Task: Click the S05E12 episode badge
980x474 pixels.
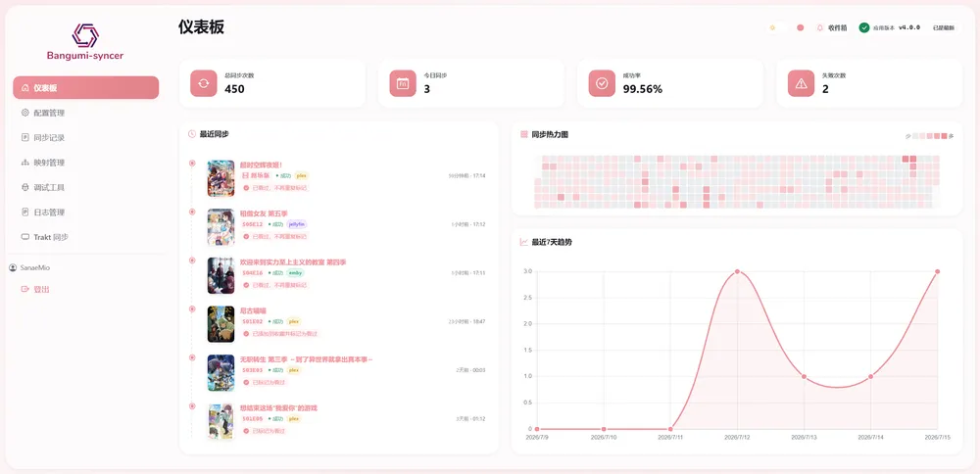Action: tap(253, 224)
